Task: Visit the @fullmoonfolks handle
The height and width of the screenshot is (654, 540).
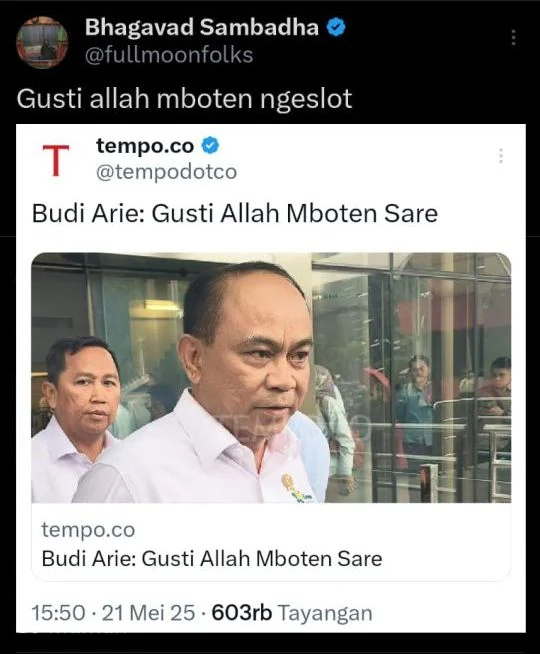Action: click(169, 55)
